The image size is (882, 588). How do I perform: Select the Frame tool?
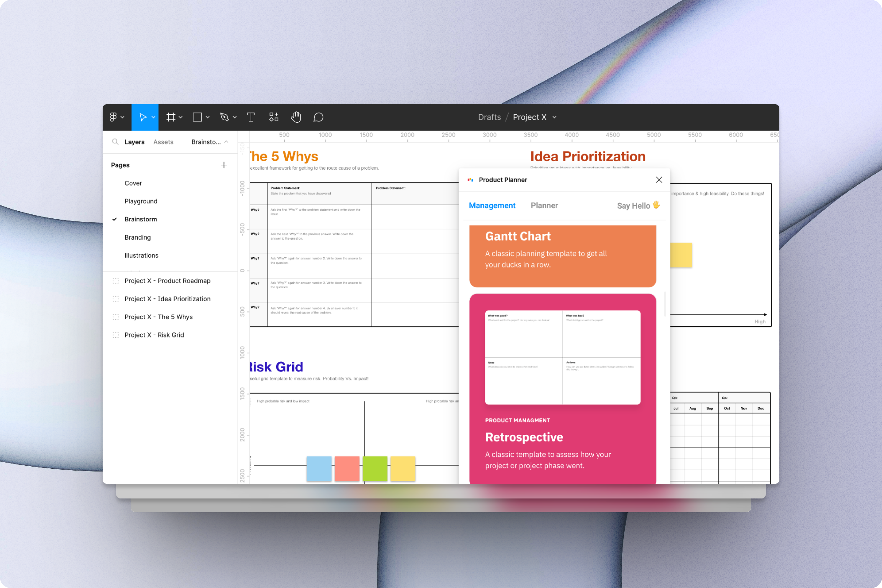click(171, 117)
